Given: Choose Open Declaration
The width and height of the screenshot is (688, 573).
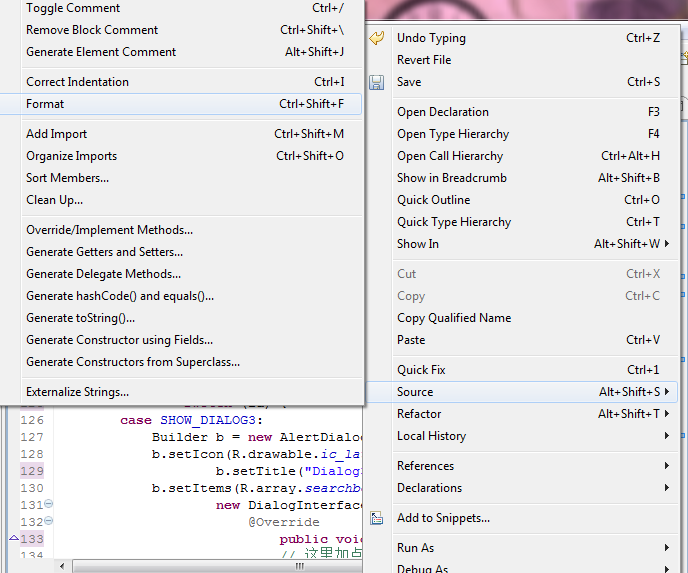Looking at the screenshot, I should (x=522, y=112).
